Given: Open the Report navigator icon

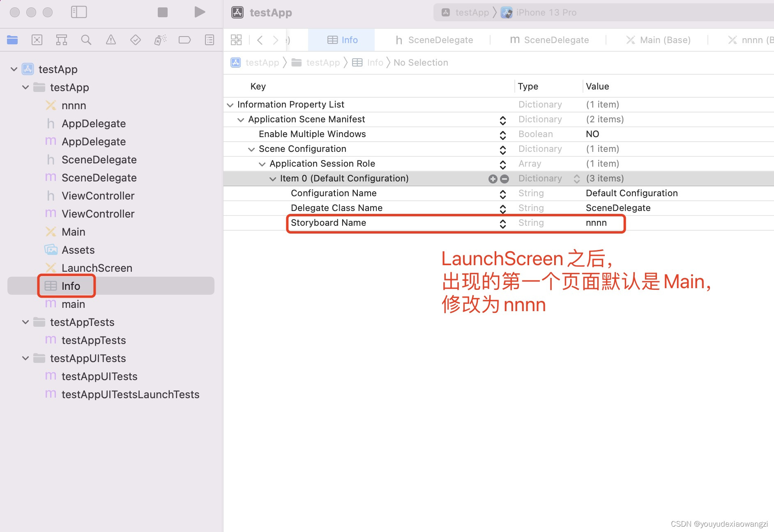Looking at the screenshot, I should pos(210,40).
